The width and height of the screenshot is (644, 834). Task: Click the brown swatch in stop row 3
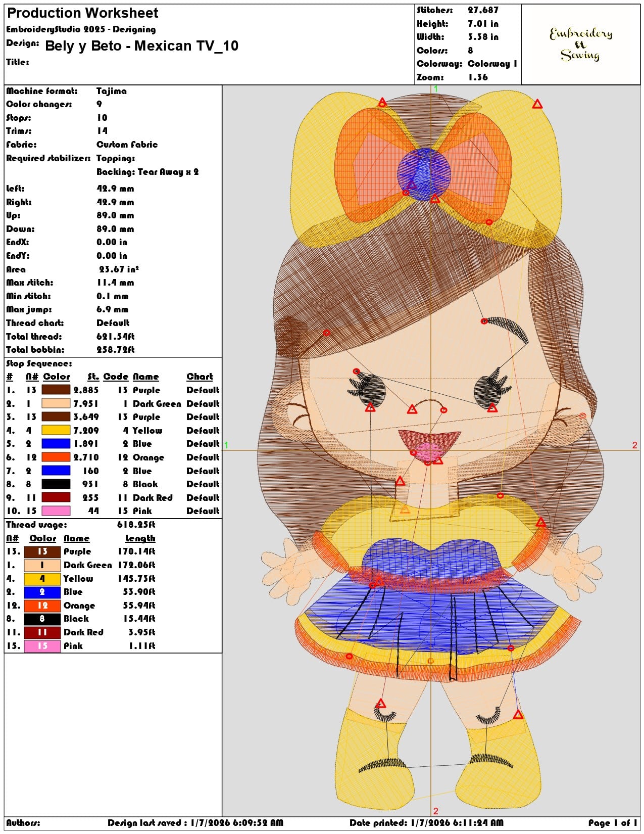tap(56, 417)
